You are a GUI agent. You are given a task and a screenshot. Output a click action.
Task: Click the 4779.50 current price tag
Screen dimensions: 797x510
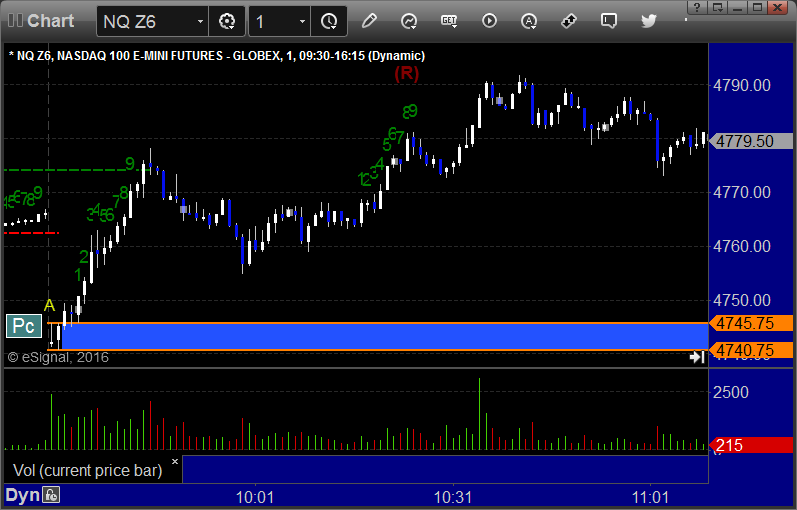(751, 141)
